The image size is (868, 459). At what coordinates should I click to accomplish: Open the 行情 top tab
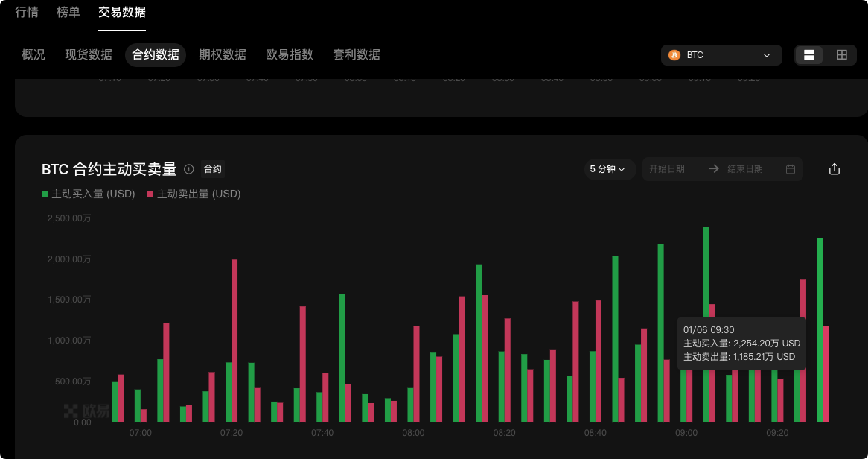27,12
